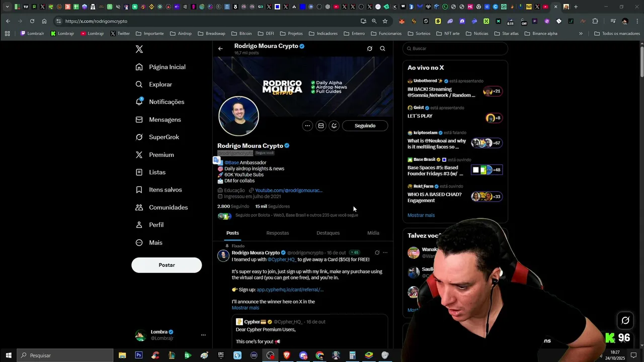Open Página Inicial from sidebar

tap(160, 67)
